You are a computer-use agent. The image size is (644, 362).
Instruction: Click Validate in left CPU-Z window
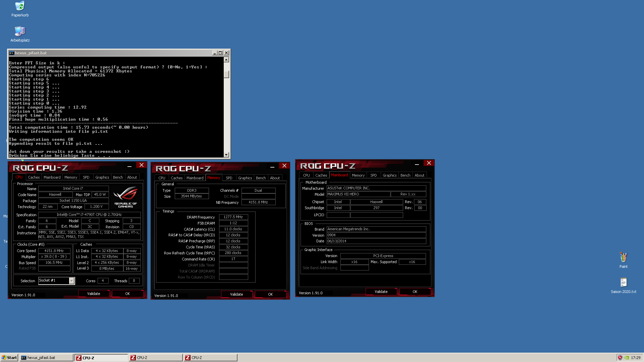(94, 294)
